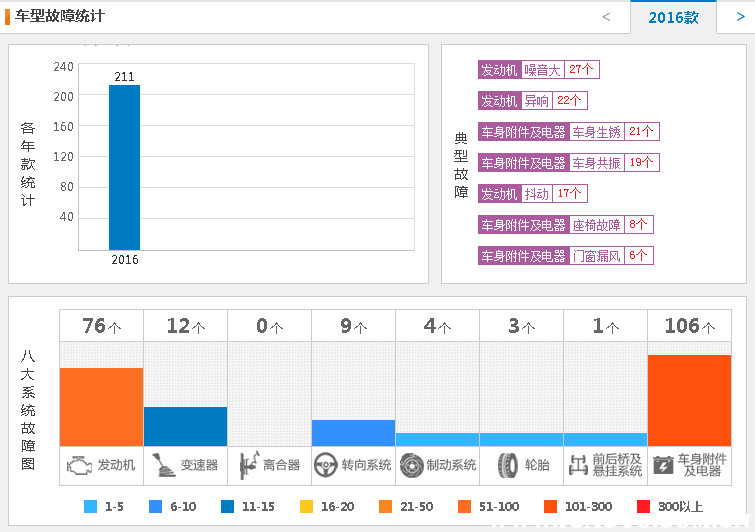Click the clutch (离合器) pedal icon
755x532 pixels.
click(x=247, y=465)
